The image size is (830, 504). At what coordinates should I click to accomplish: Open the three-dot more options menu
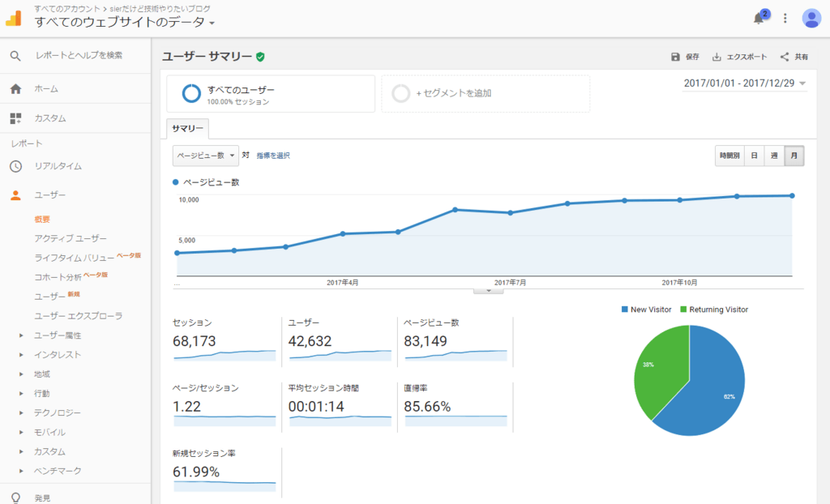tap(785, 19)
